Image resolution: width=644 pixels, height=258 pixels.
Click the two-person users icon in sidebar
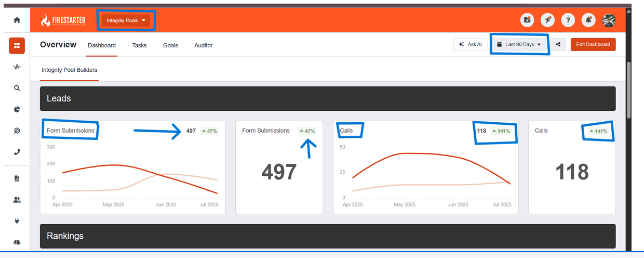(x=17, y=200)
